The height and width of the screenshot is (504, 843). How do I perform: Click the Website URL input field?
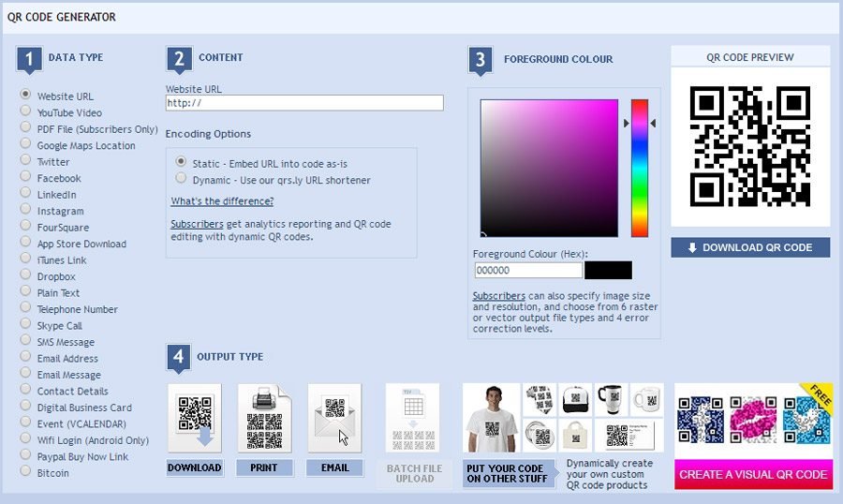pyautogui.click(x=304, y=103)
